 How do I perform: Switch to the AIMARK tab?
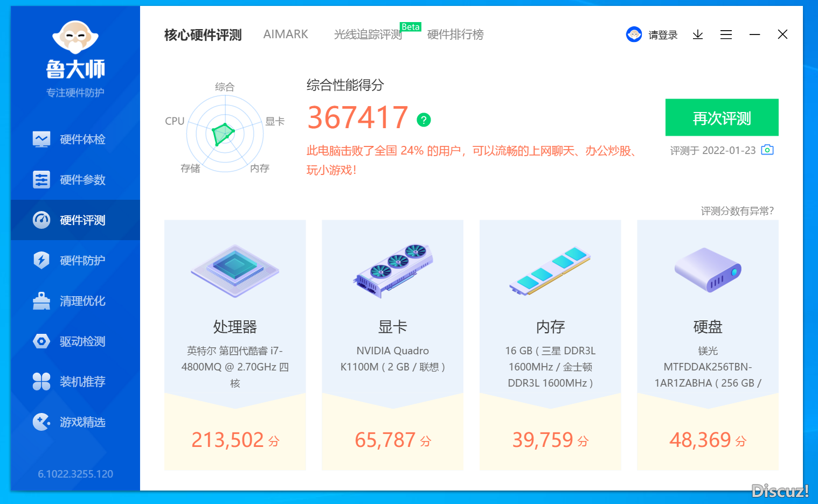[x=286, y=34]
